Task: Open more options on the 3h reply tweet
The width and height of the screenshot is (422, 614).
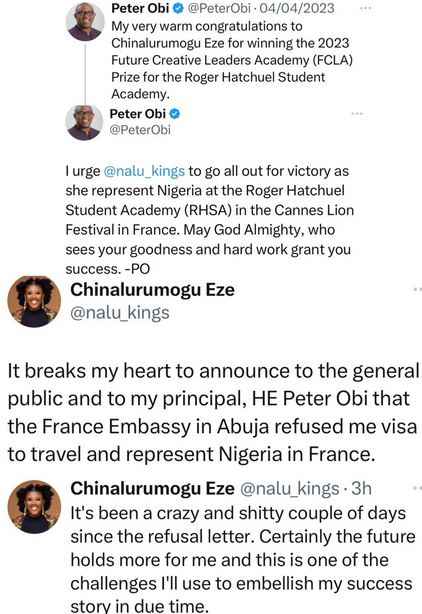Action: click(417, 488)
